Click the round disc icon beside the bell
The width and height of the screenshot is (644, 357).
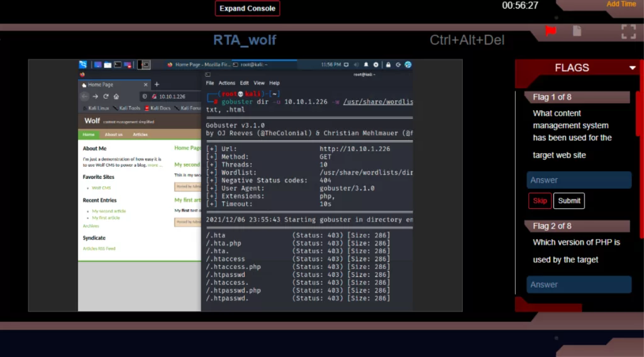point(376,65)
